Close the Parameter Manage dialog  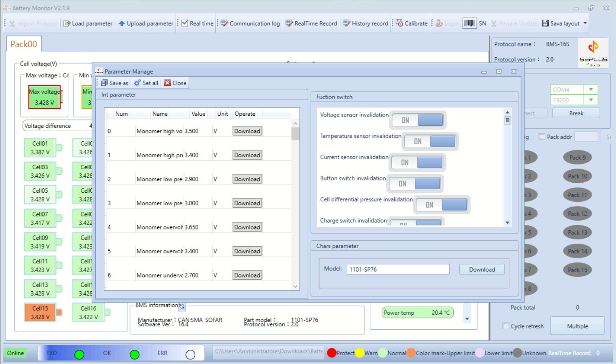click(x=175, y=83)
